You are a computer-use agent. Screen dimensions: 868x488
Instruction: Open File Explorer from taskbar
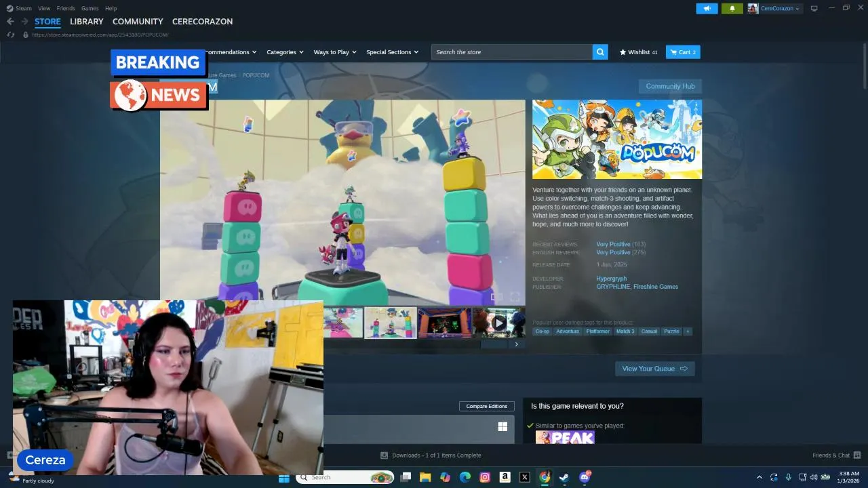(x=425, y=477)
